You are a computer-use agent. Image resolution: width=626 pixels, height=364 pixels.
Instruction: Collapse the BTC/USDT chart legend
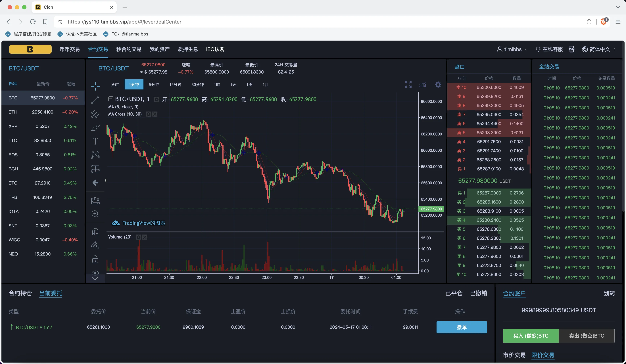[x=110, y=99]
